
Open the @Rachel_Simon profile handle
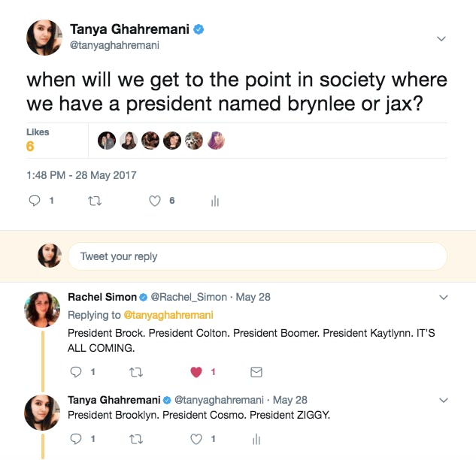click(189, 297)
